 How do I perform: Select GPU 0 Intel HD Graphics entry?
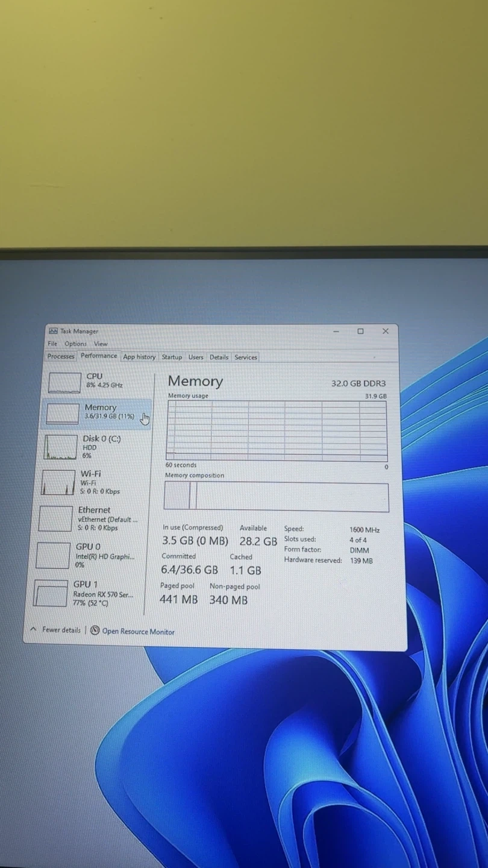pos(53,556)
